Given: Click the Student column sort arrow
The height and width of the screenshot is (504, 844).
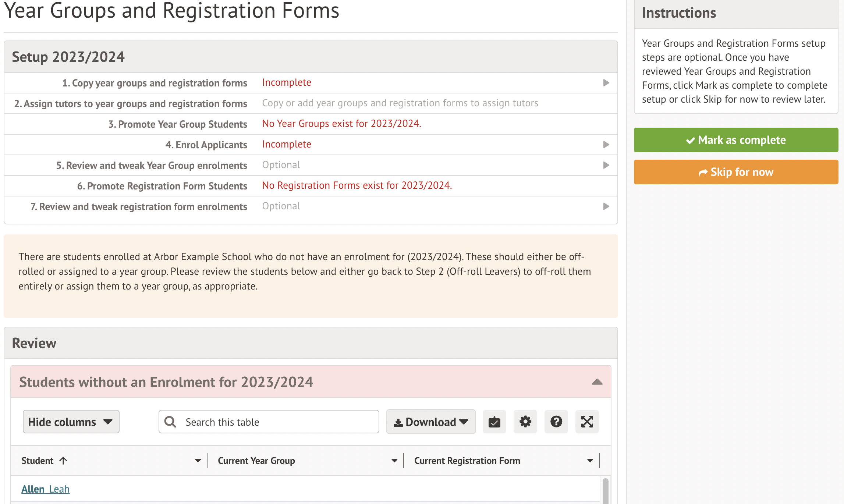Looking at the screenshot, I should (x=63, y=461).
